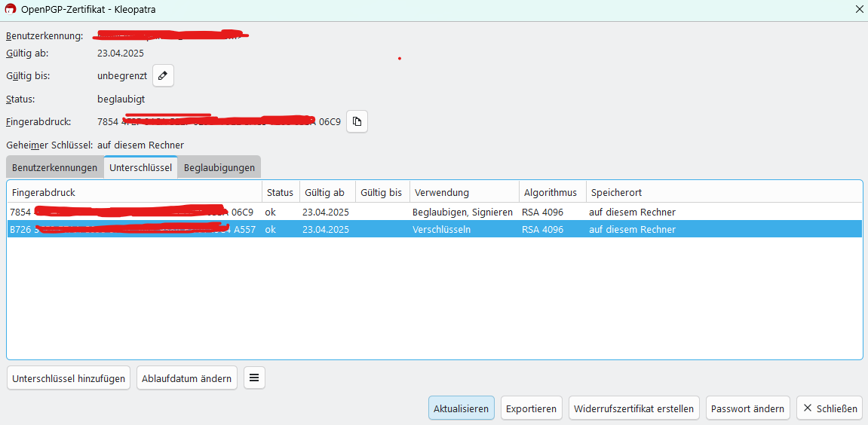Open the hamburger menu for subkey actions

coord(254,378)
